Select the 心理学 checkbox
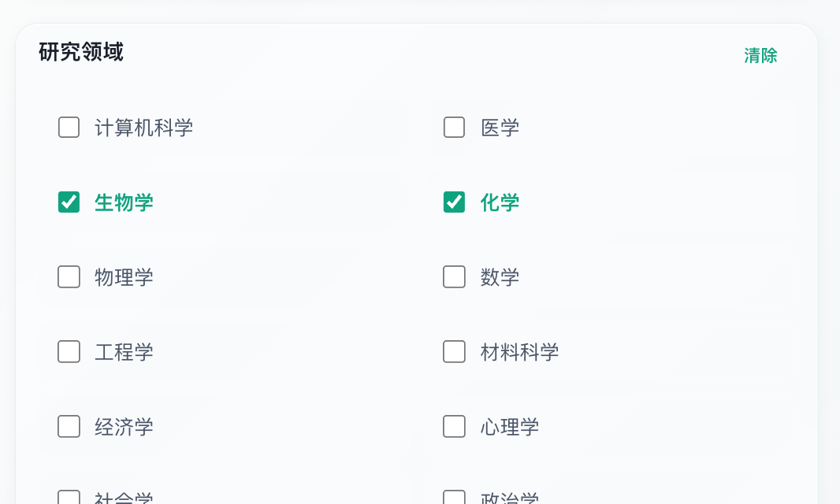Viewport: 840px width, 504px height. click(454, 427)
